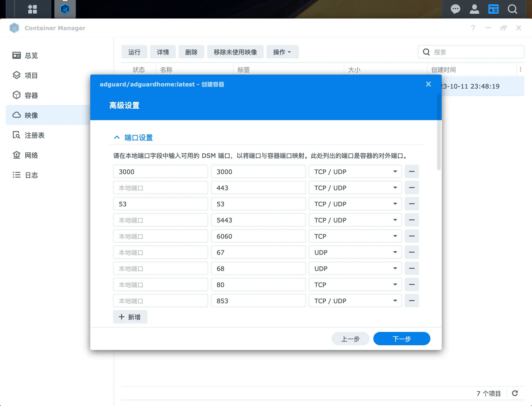Open the 网络 network section
This screenshot has height=406, width=532.
48,155
